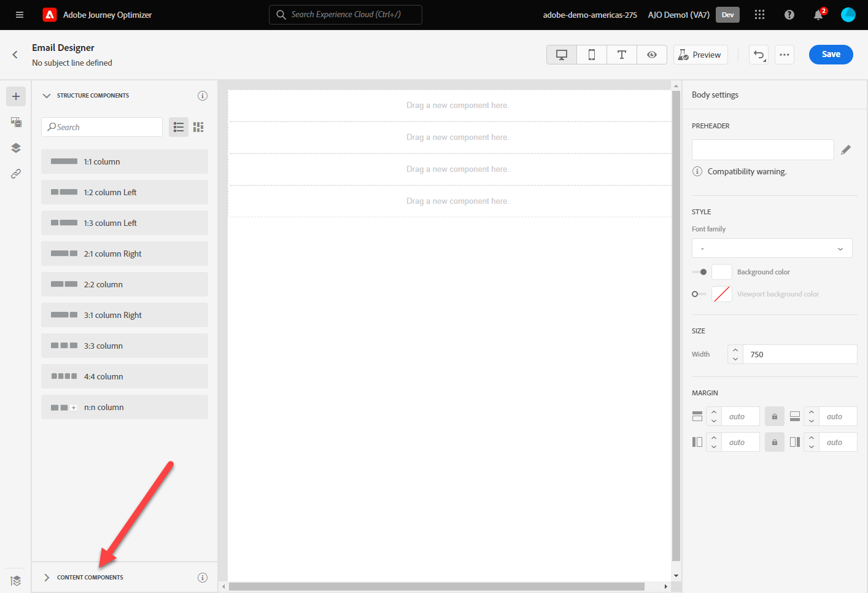Switch to mobile view icon

tap(592, 55)
